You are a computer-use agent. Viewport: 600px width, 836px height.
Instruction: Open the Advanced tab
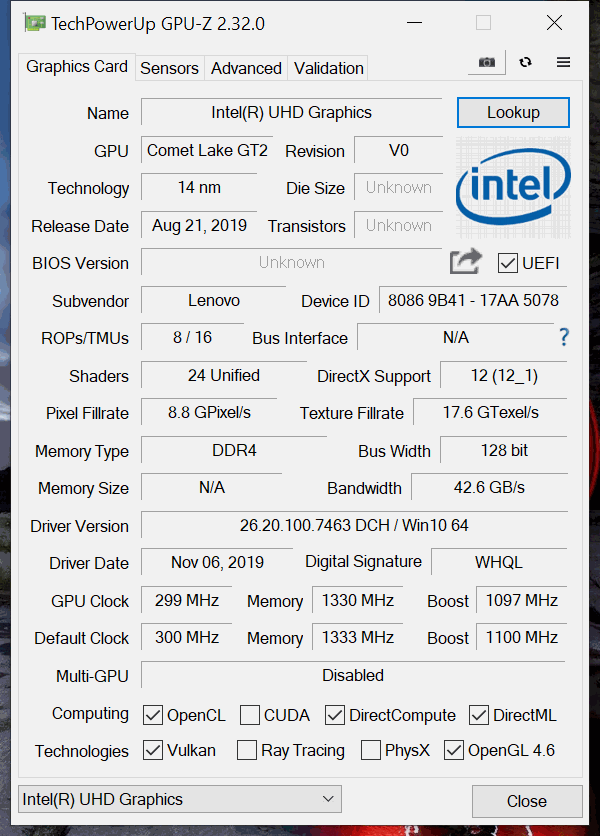tap(246, 68)
